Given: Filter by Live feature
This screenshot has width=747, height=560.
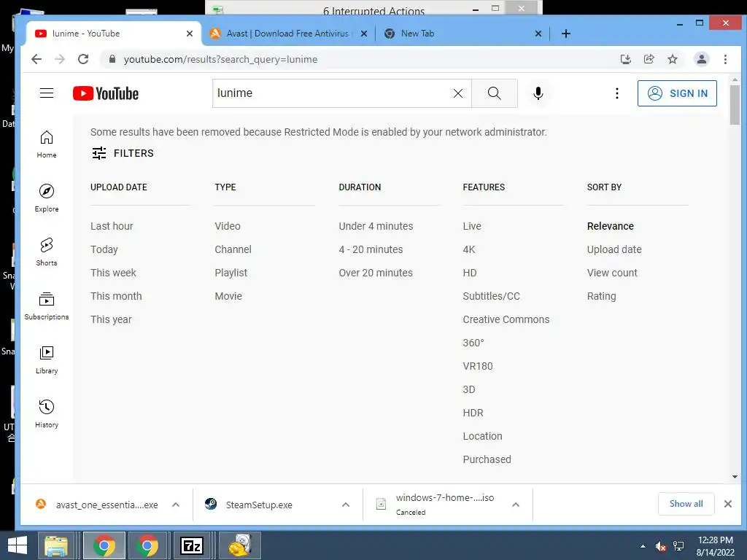Looking at the screenshot, I should tap(472, 226).
